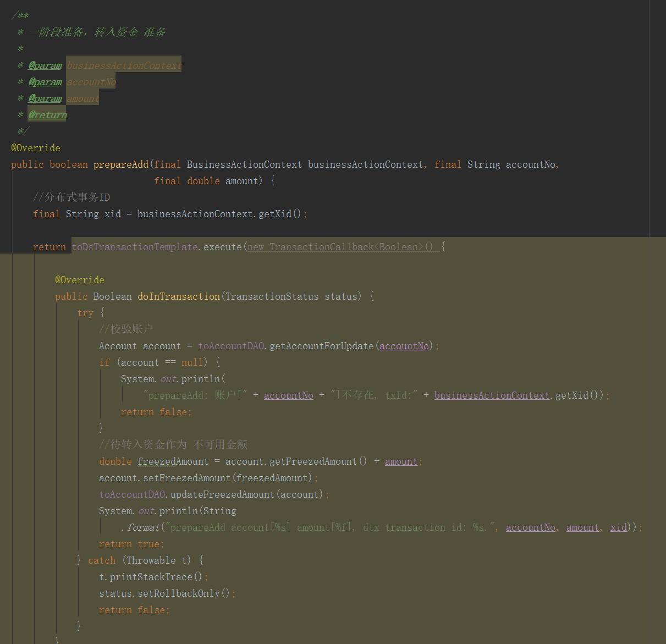Click "println(" right below the null check

click(203, 379)
